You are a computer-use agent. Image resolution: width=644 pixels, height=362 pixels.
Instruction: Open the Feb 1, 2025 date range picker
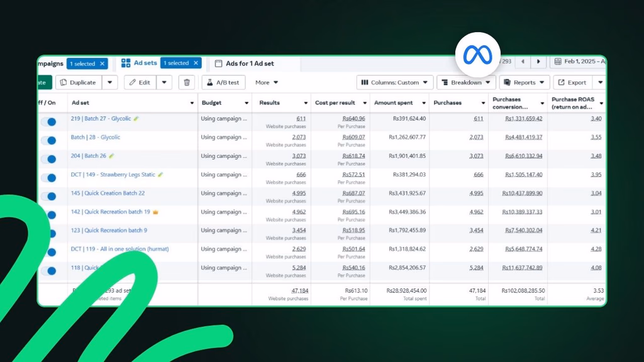580,62
